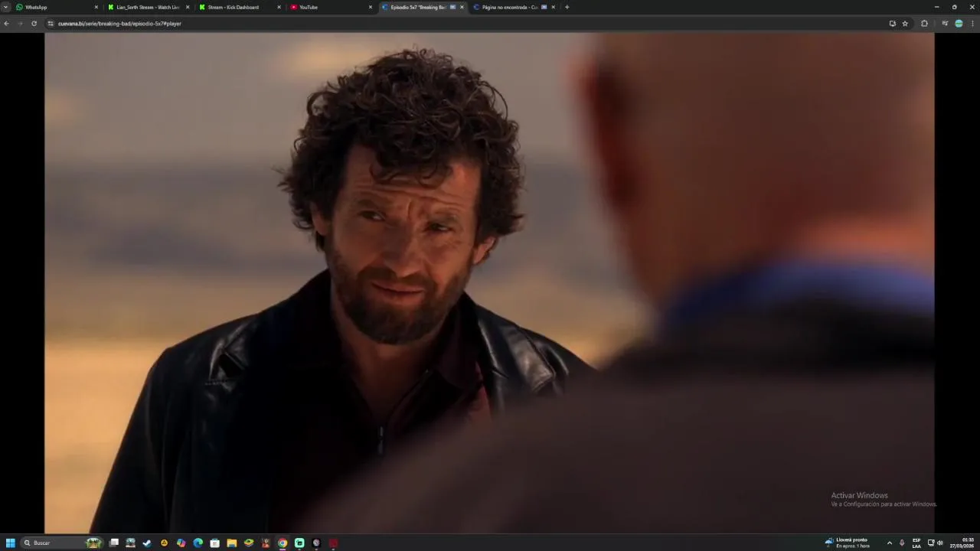Open the tab search dropdown arrow
The height and width of the screenshot is (551, 980).
point(6,7)
